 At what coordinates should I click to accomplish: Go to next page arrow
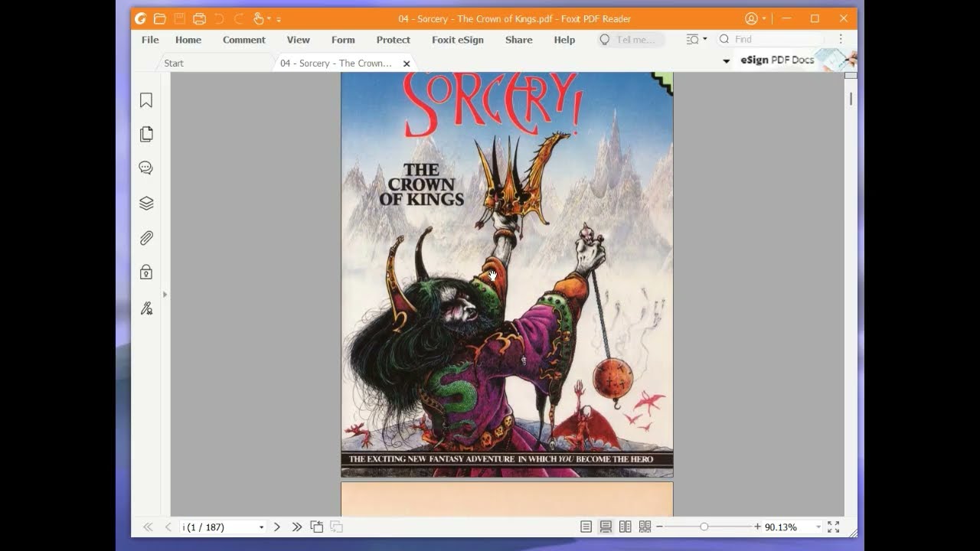click(277, 527)
